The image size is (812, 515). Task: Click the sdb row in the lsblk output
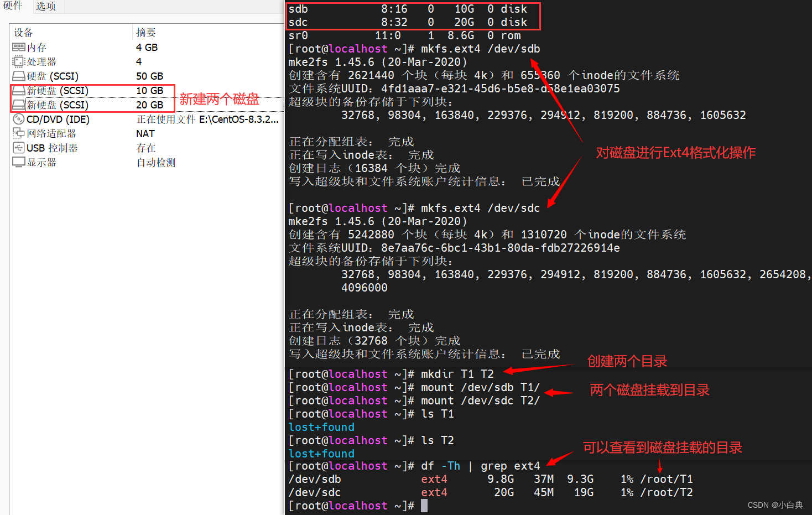[408, 9]
